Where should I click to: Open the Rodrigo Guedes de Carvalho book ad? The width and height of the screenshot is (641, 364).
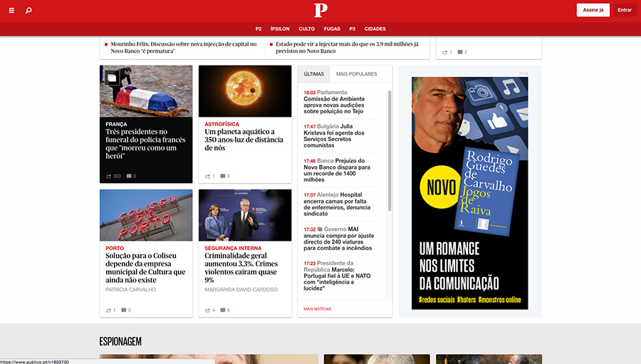(x=469, y=192)
